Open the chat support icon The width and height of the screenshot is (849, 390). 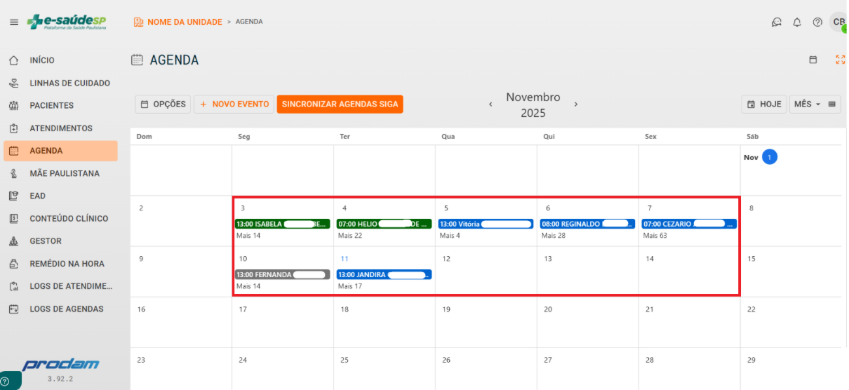[x=777, y=22]
